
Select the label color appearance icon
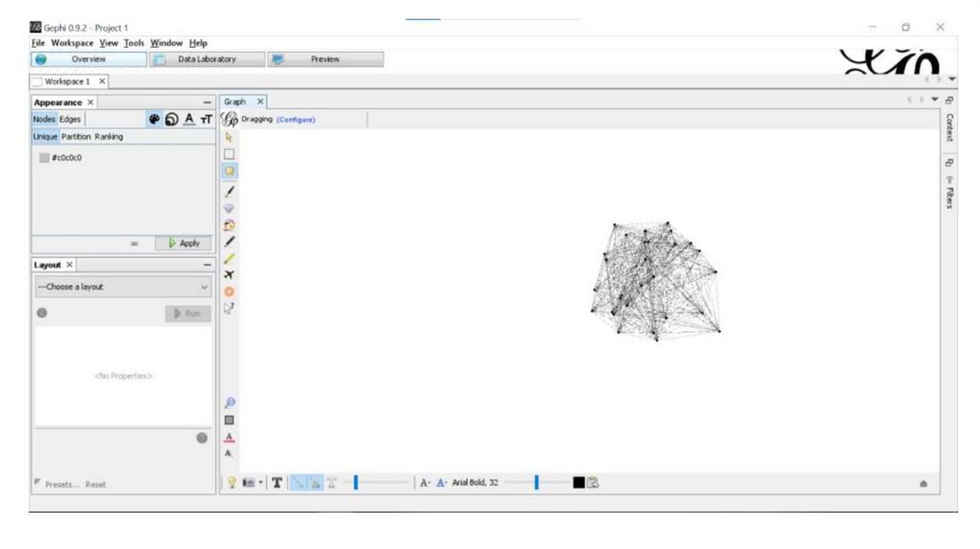(189, 120)
